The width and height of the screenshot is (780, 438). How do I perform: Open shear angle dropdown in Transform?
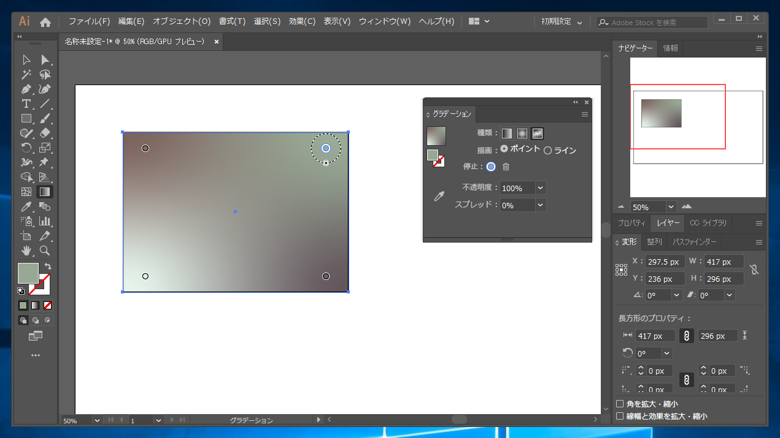tap(729, 295)
